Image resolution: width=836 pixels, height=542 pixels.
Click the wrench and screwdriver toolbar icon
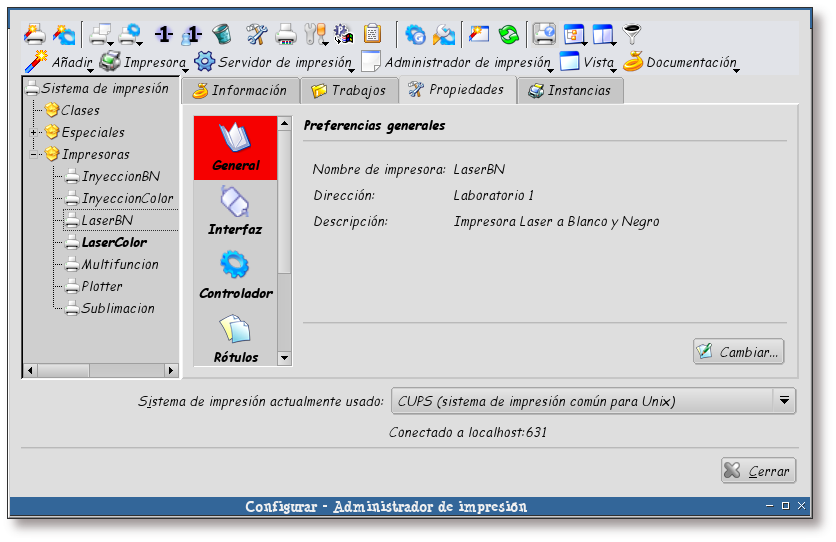(x=257, y=34)
